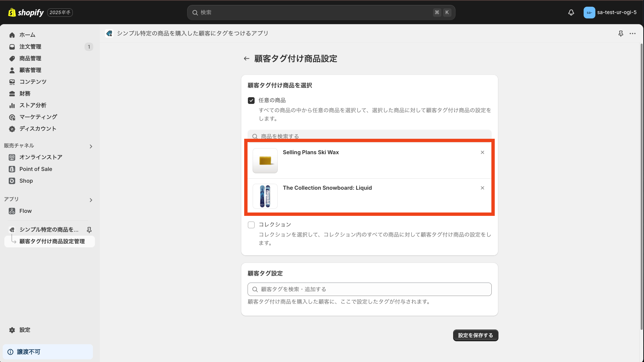Remove Selling Plans Ski Wax with ×
Viewport: 644px width, 362px height.
point(482,152)
